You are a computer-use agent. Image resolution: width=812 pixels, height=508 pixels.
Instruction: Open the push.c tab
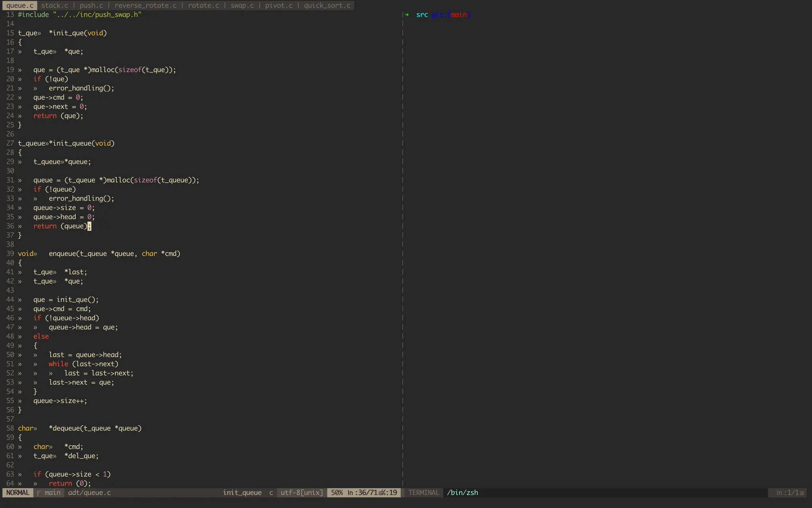(x=91, y=6)
